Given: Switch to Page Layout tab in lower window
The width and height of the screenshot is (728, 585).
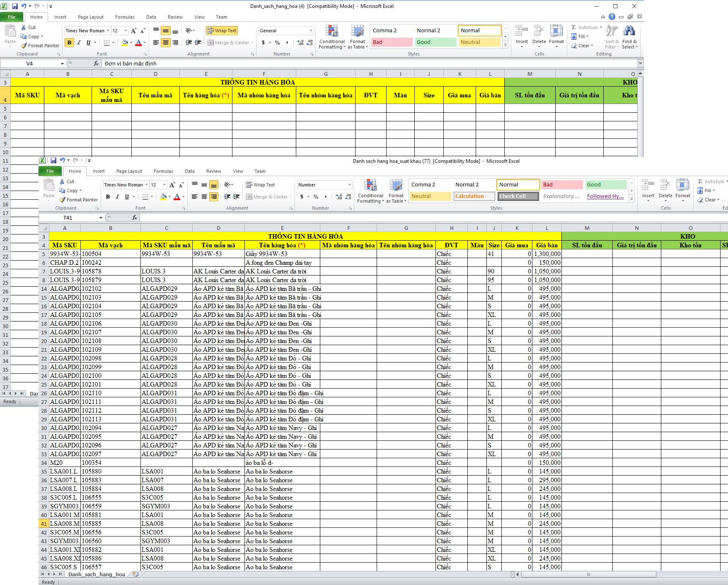Looking at the screenshot, I should click(129, 171).
